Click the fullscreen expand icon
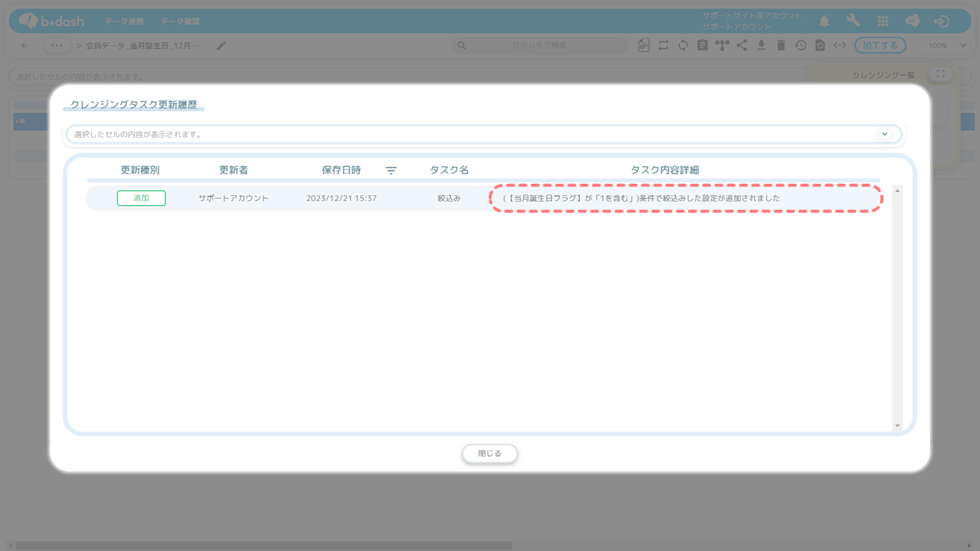 [x=940, y=74]
